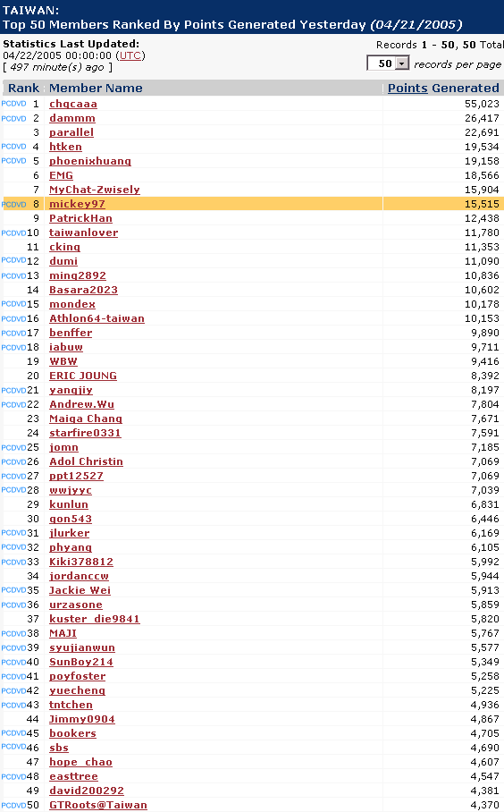Click the PCDVD team icon beside rank 1
The image size is (504, 812).
tap(14, 104)
